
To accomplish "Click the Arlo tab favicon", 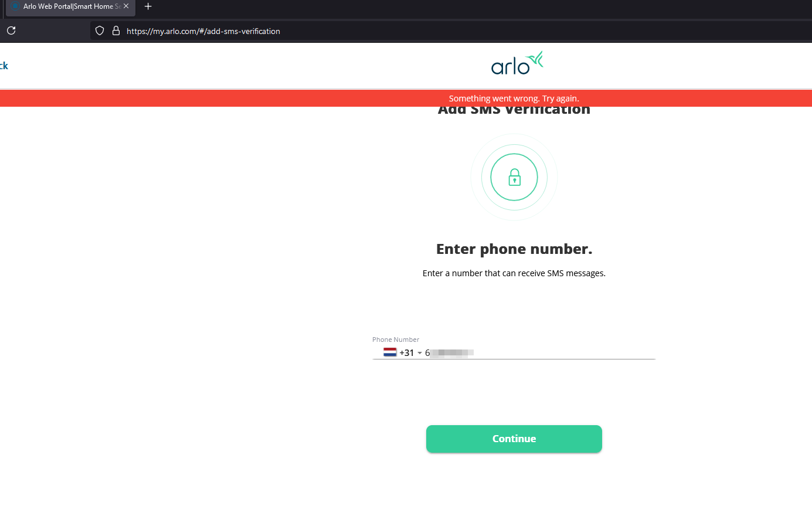I will coord(15,6).
